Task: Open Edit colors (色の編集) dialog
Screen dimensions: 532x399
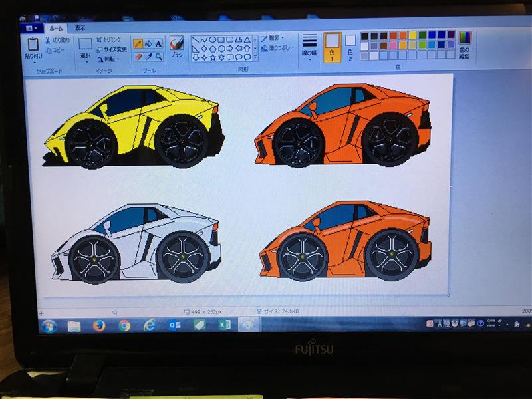Action: [465, 45]
